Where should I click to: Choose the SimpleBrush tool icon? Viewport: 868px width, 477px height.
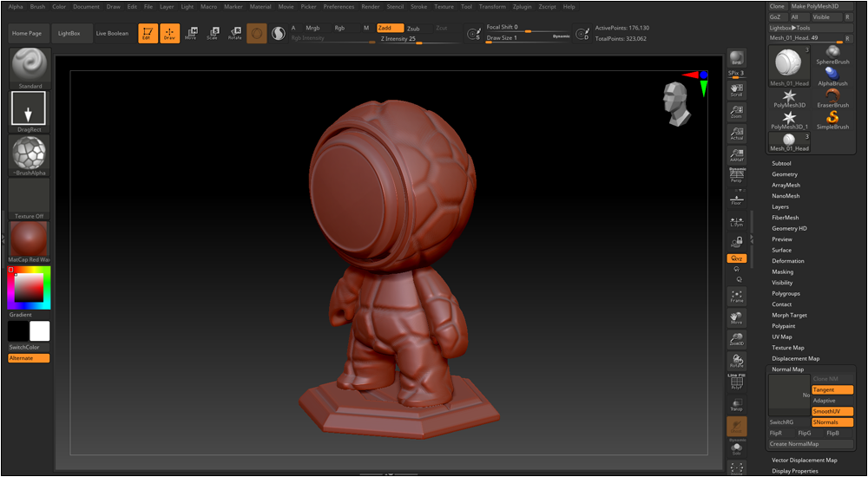(x=832, y=119)
